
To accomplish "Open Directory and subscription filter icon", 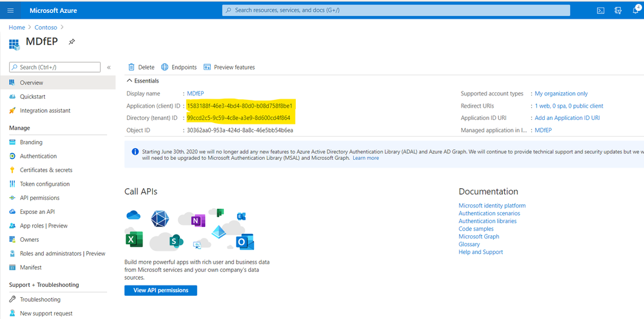I will [x=618, y=10].
